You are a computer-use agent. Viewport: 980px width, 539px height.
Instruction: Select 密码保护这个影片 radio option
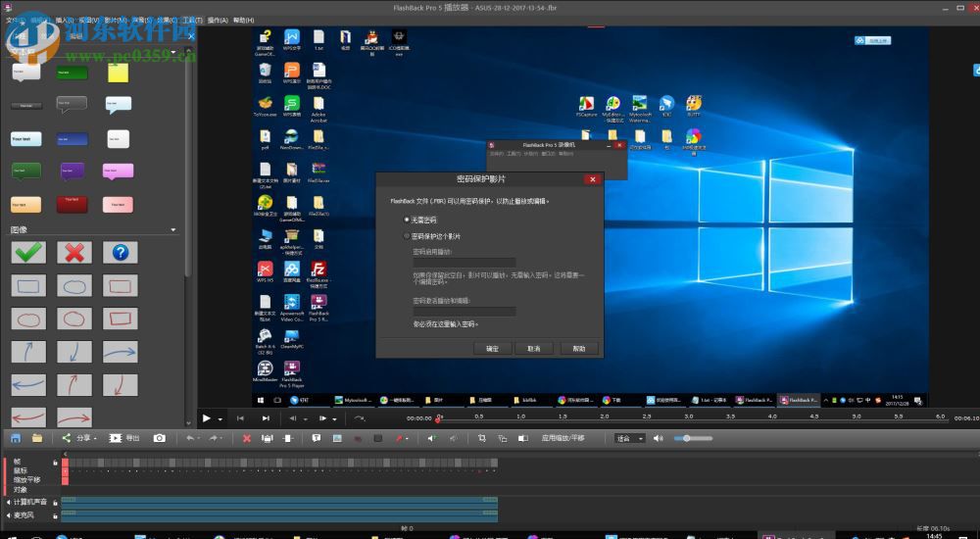(407, 236)
